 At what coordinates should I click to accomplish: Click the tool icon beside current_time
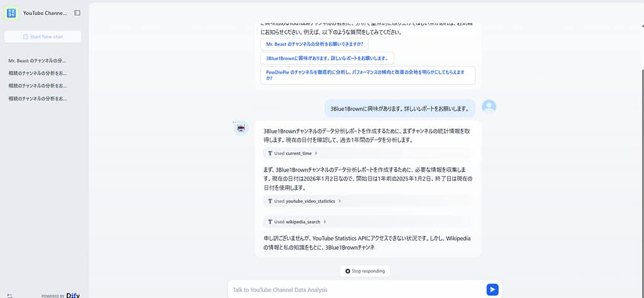(270, 153)
